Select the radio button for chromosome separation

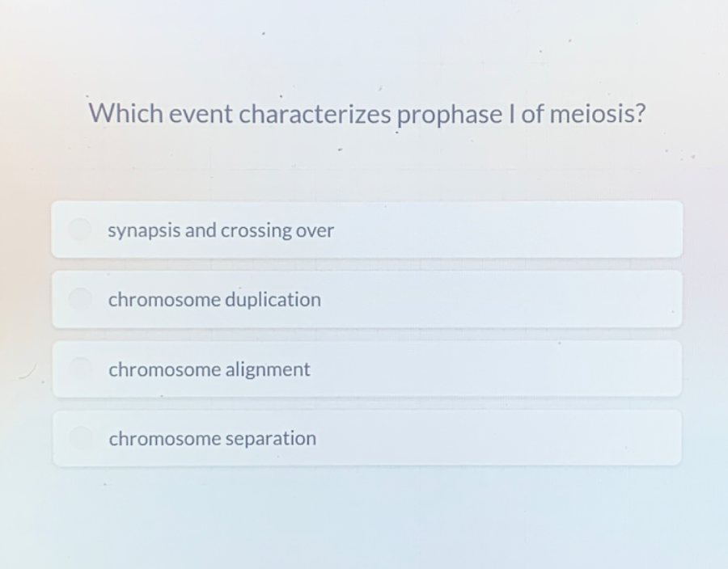tap(80, 437)
